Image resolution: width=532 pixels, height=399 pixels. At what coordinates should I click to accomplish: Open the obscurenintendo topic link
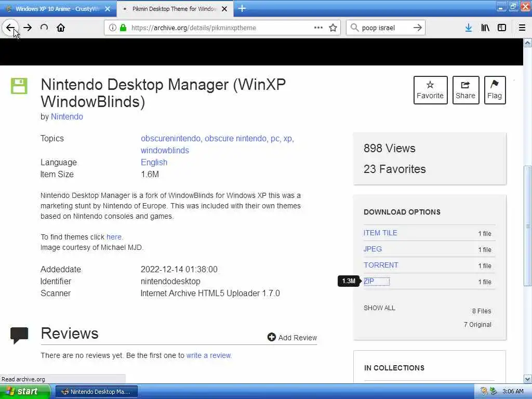pos(171,138)
